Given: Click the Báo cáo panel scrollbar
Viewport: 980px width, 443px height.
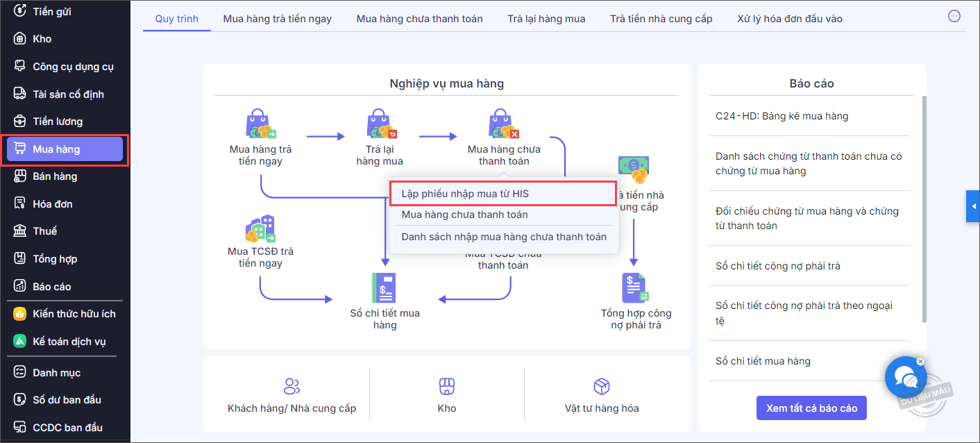Looking at the screenshot, I should click(x=924, y=210).
